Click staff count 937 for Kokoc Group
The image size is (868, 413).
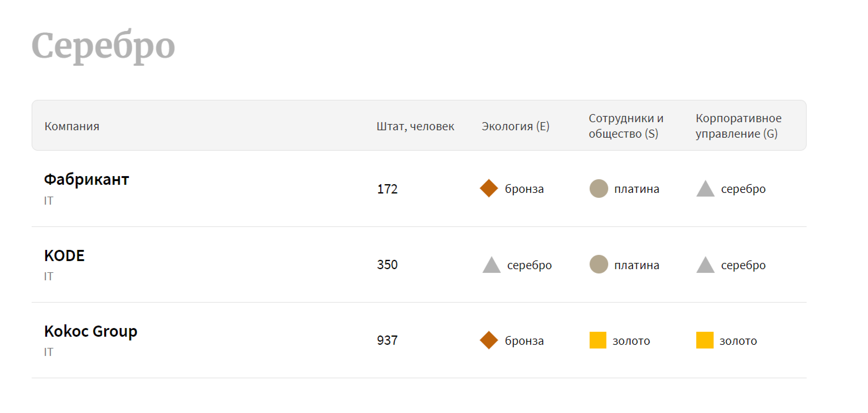[387, 340]
